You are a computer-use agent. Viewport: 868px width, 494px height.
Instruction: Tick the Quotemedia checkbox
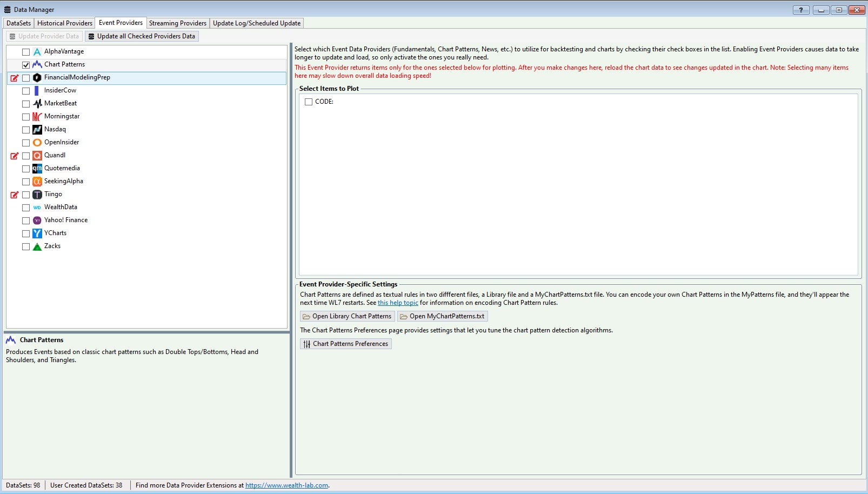click(26, 169)
